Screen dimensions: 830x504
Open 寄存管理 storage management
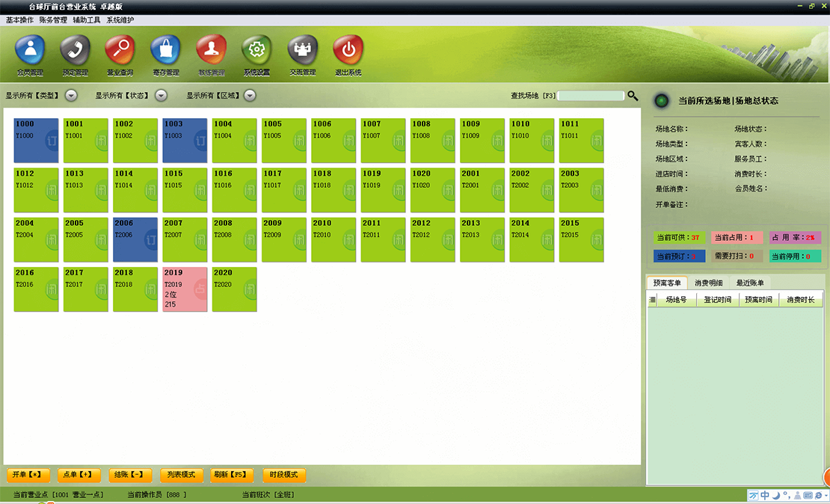pyautogui.click(x=166, y=55)
